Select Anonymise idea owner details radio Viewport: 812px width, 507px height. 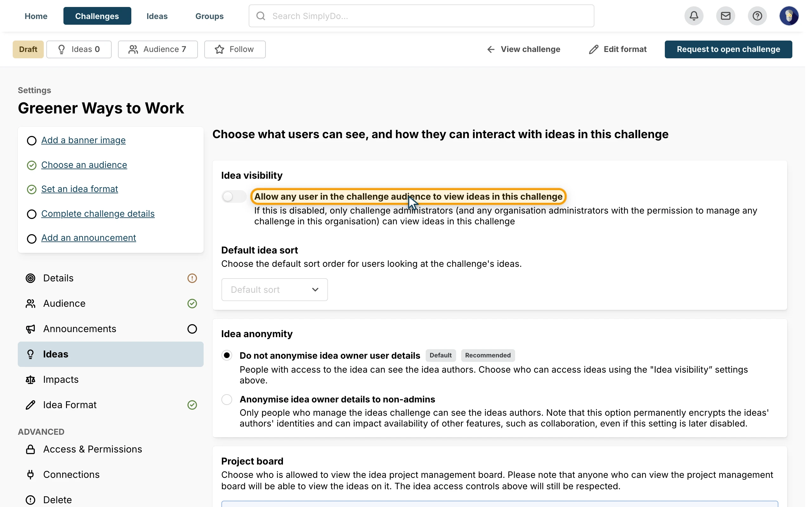tap(227, 399)
